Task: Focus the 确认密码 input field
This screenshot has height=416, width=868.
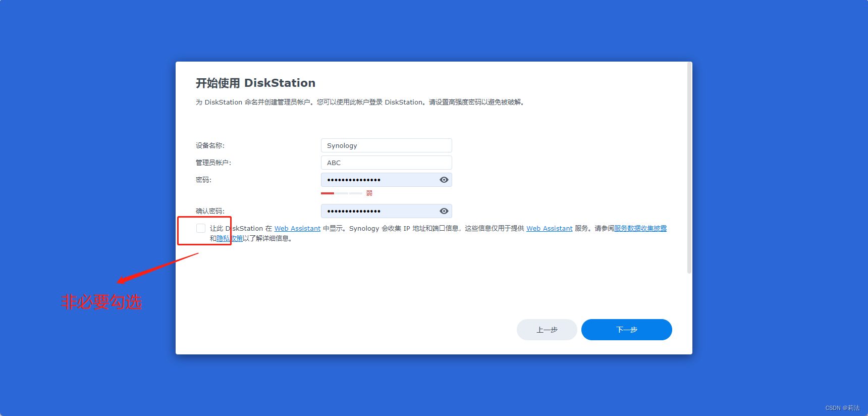Action: (x=387, y=211)
